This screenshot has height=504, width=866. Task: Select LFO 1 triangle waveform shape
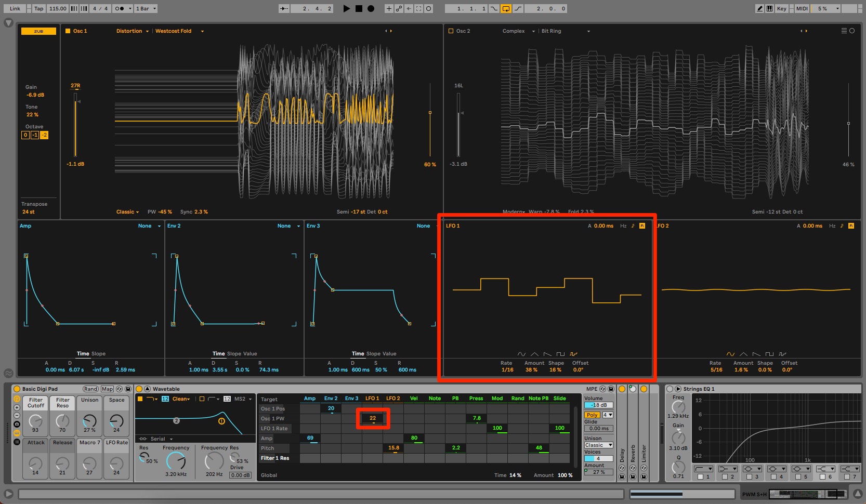tap(534, 354)
